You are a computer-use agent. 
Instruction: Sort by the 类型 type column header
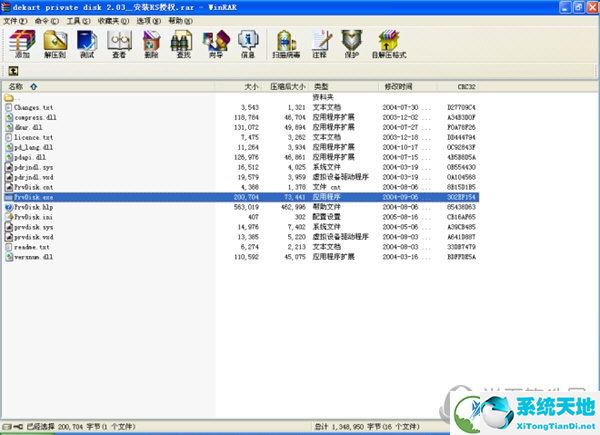tap(344, 87)
